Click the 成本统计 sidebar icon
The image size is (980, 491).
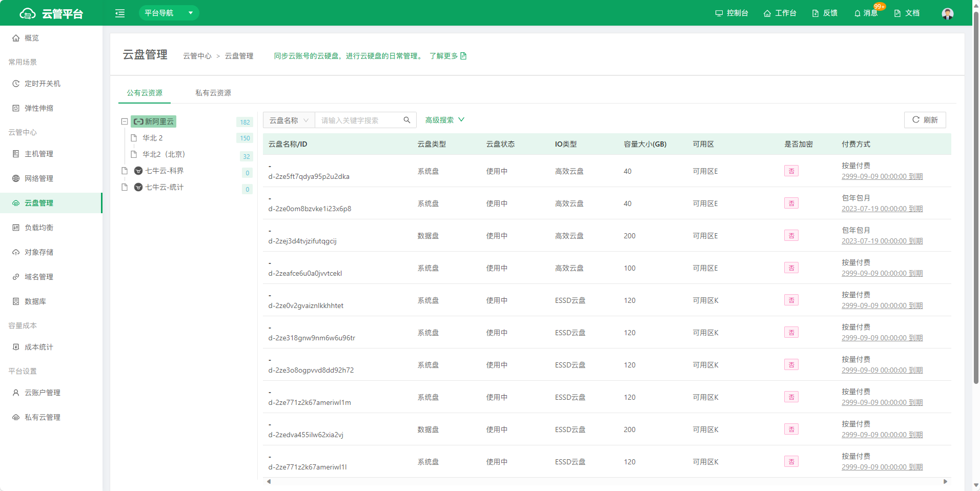point(16,347)
